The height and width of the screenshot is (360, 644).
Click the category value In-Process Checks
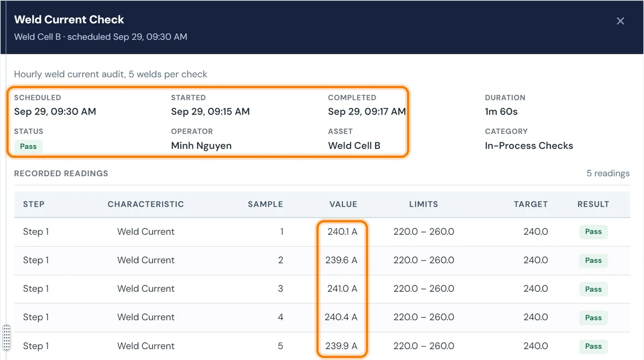pyautogui.click(x=529, y=146)
